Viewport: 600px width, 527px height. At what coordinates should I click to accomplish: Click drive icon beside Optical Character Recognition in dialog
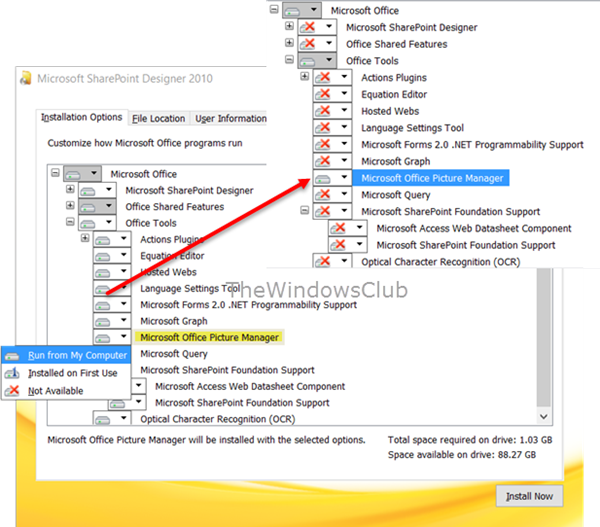[103, 420]
